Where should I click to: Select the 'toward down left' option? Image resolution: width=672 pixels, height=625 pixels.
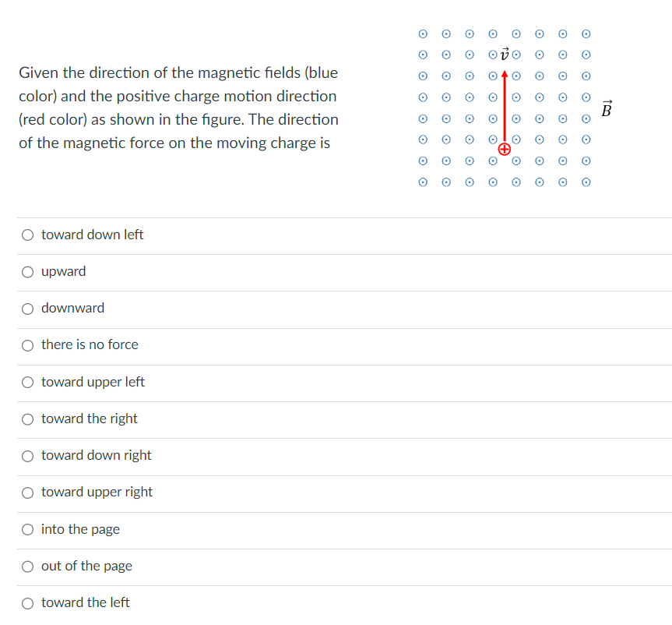(x=27, y=235)
